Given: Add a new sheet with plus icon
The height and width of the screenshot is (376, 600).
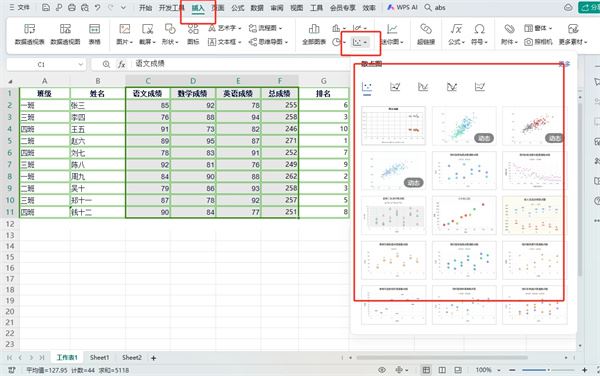Looking at the screenshot, I should [153, 358].
